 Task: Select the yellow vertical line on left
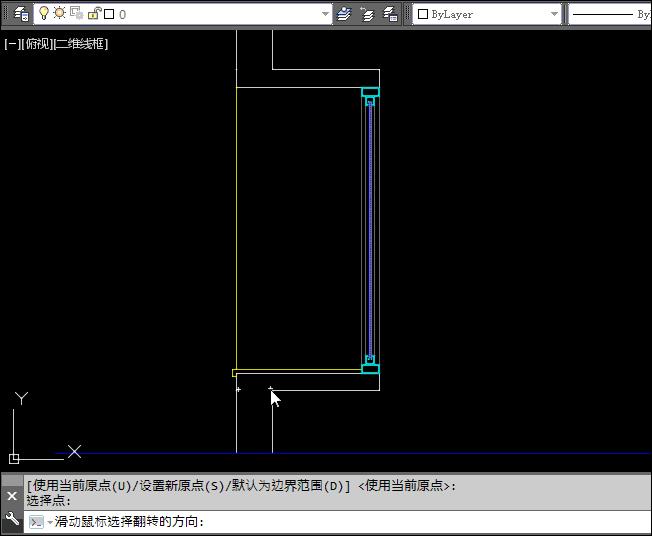point(237,228)
